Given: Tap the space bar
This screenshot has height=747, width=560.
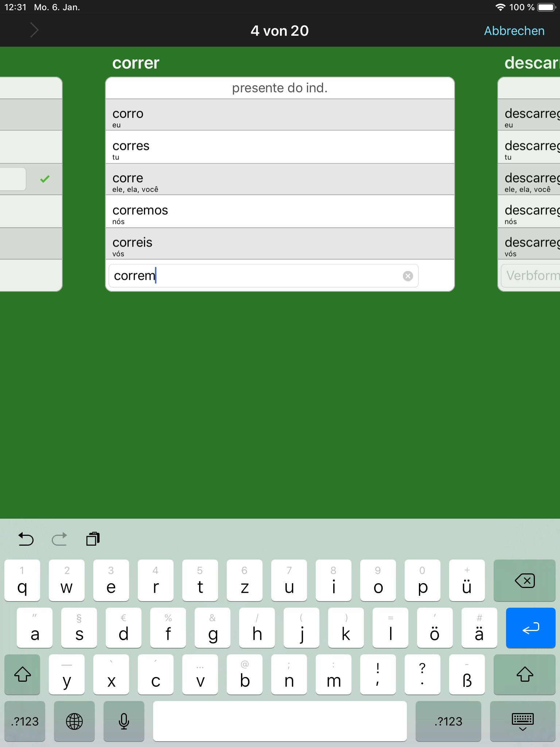Looking at the screenshot, I should tap(280, 721).
